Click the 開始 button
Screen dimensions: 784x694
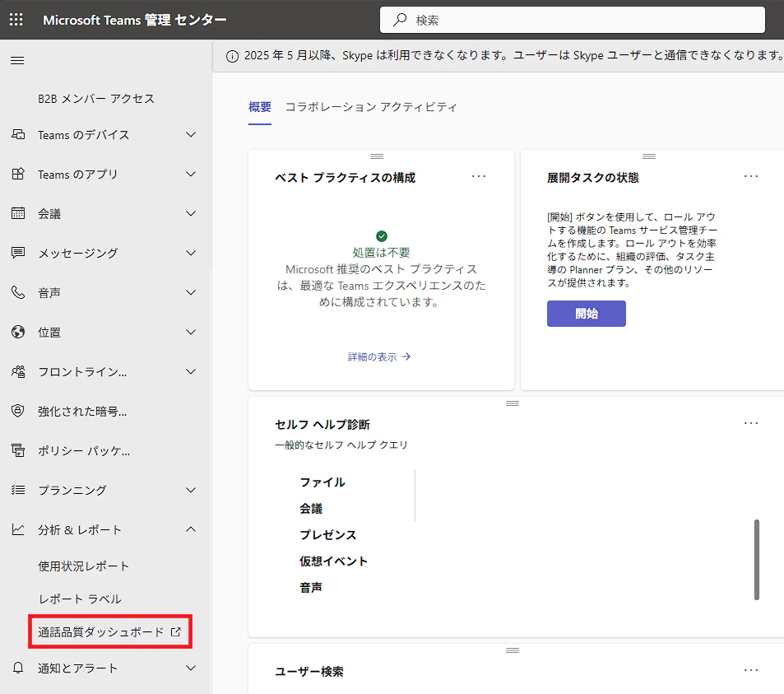pyautogui.click(x=586, y=314)
